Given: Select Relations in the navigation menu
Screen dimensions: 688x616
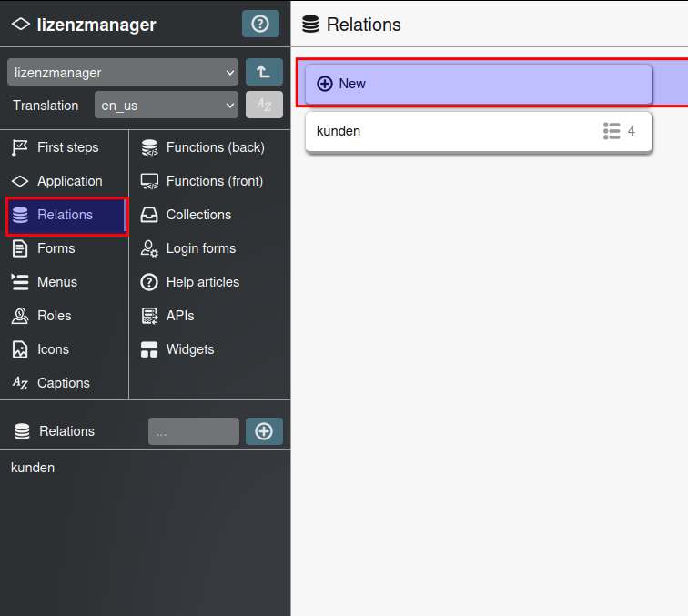Looking at the screenshot, I should click(x=65, y=215).
